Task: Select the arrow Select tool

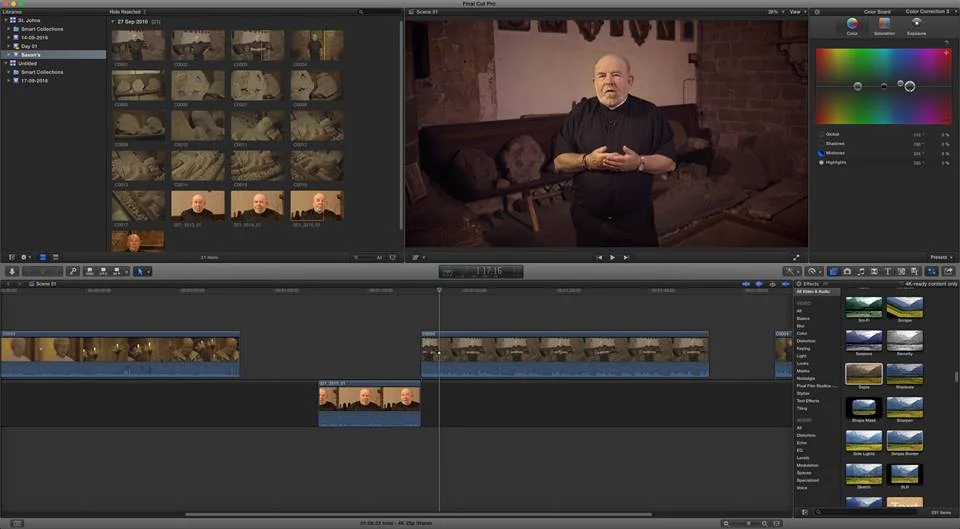Action: (139, 271)
